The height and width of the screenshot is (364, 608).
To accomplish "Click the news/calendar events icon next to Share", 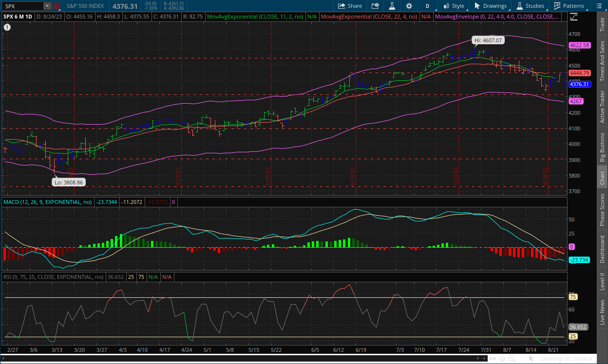I will pos(375,6).
